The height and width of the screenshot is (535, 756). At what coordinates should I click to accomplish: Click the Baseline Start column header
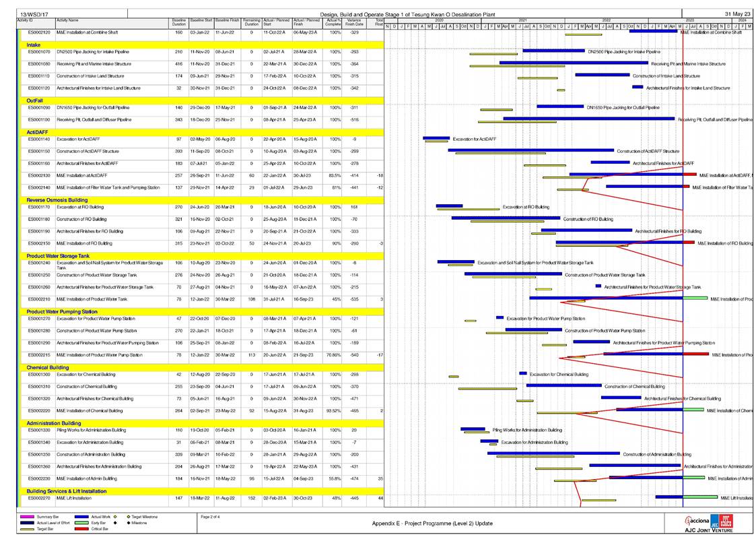point(201,22)
